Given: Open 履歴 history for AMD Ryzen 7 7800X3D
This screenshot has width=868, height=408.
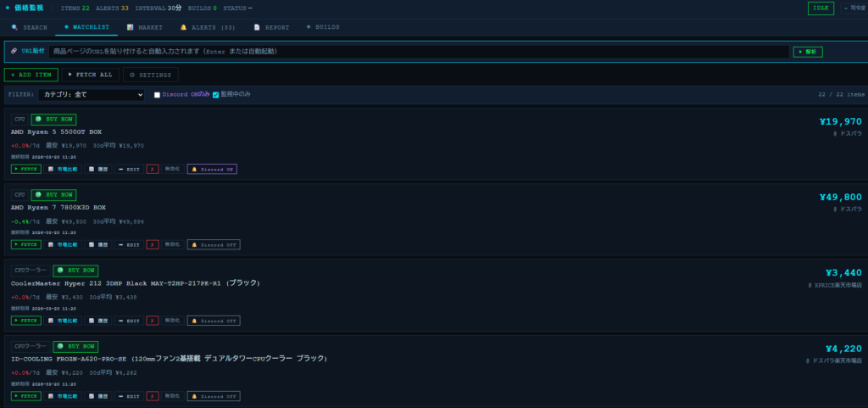Looking at the screenshot, I should [x=98, y=244].
